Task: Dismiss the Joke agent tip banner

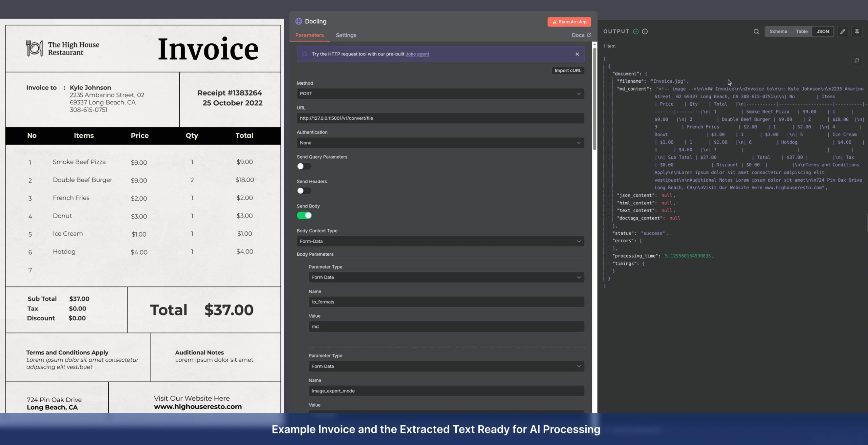Action: coord(577,54)
